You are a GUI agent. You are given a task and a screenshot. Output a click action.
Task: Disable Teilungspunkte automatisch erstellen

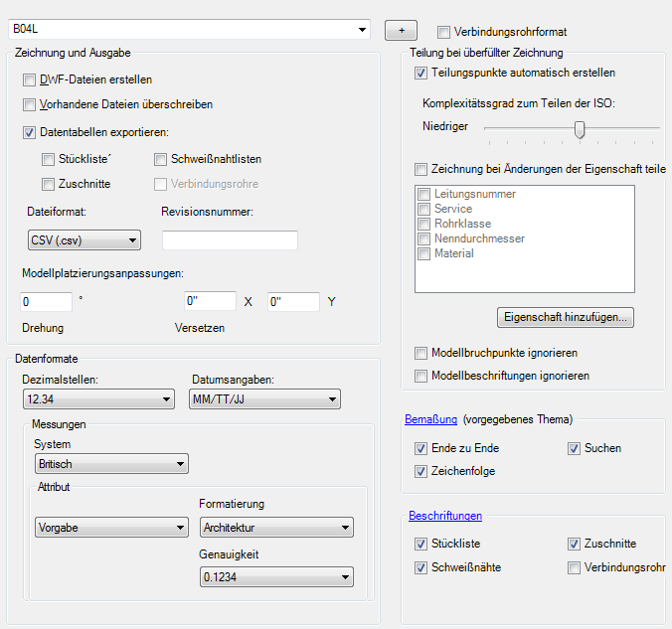coord(420,74)
